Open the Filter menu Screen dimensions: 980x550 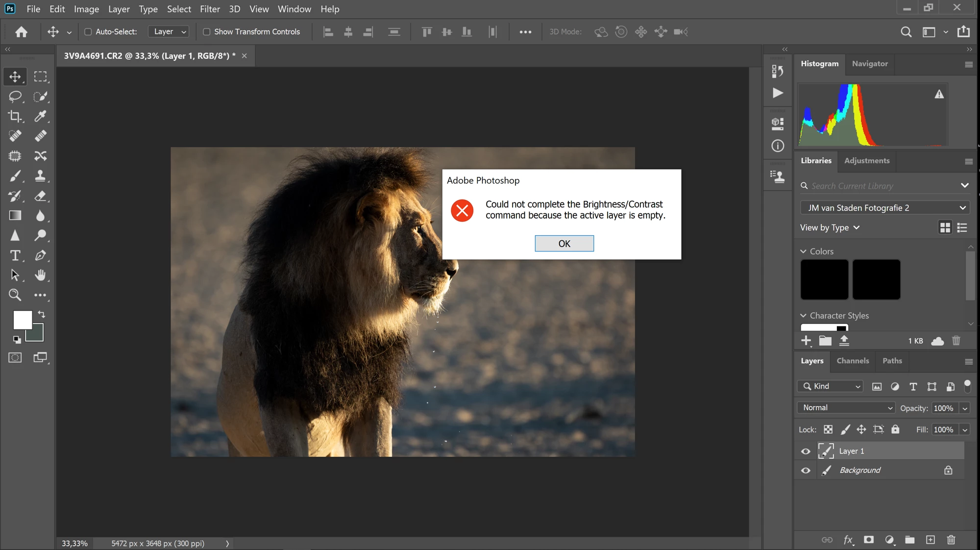point(210,9)
